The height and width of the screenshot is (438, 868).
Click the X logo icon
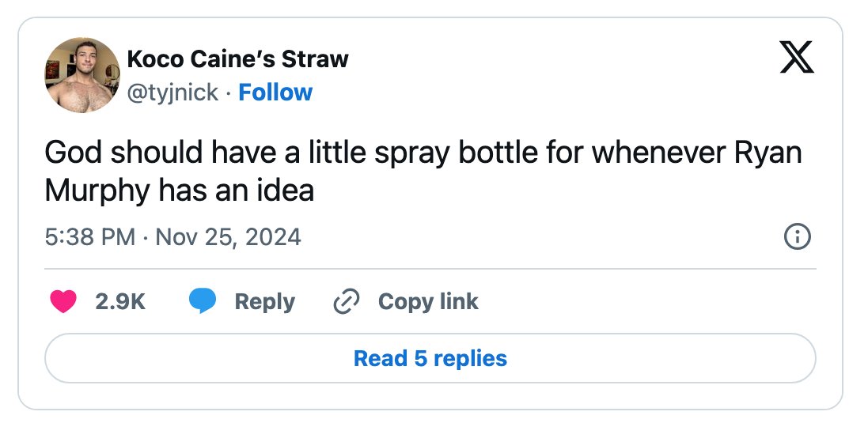tap(797, 57)
